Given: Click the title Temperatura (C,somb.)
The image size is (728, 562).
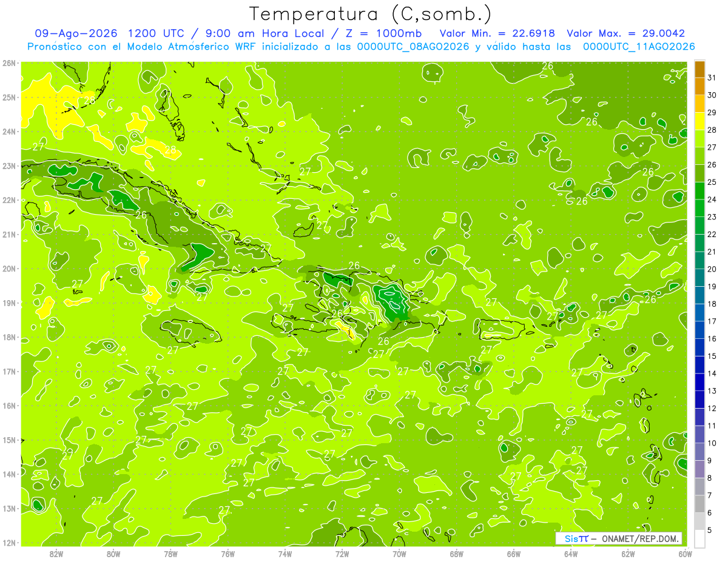Looking at the screenshot, I should (371, 15).
